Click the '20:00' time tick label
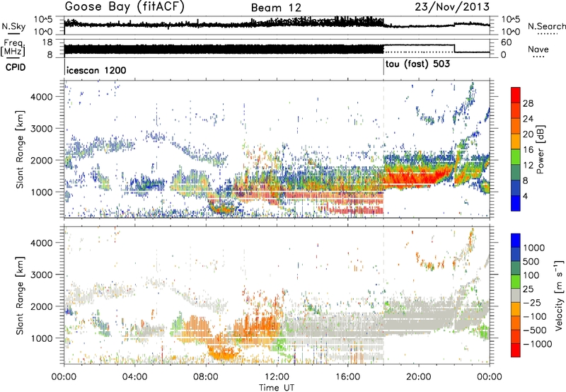The width and height of the screenshot is (566, 392). pyautogui.click(x=419, y=377)
